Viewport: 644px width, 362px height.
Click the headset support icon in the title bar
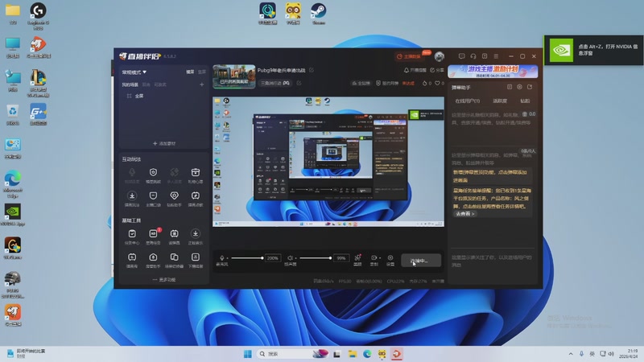(x=473, y=56)
